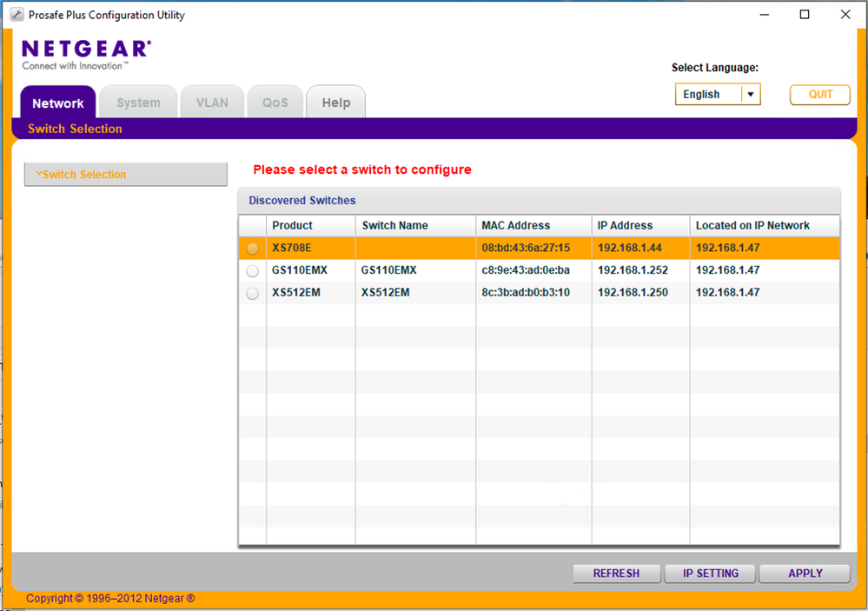Open the IP SETTING button
Viewport: 868px width, 611px height.
pos(710,574)
